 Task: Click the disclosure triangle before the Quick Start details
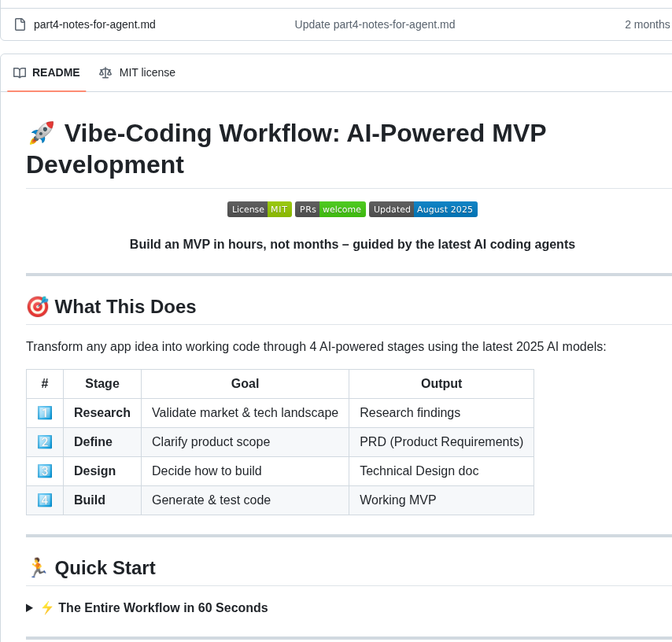click(29, 607)
